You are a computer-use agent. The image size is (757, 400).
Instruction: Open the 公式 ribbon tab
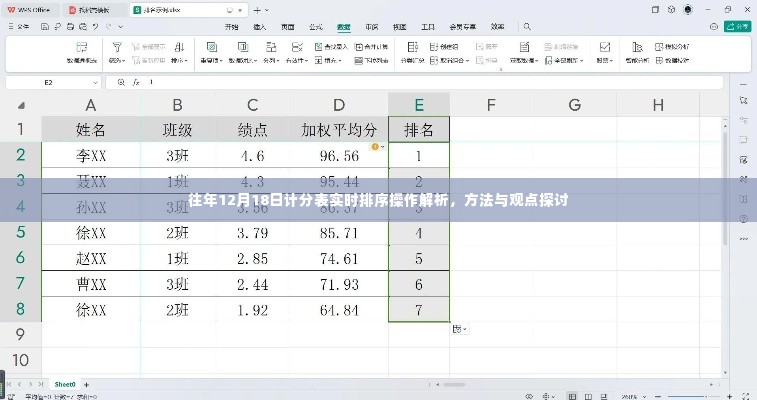click(x=317, y=28)
